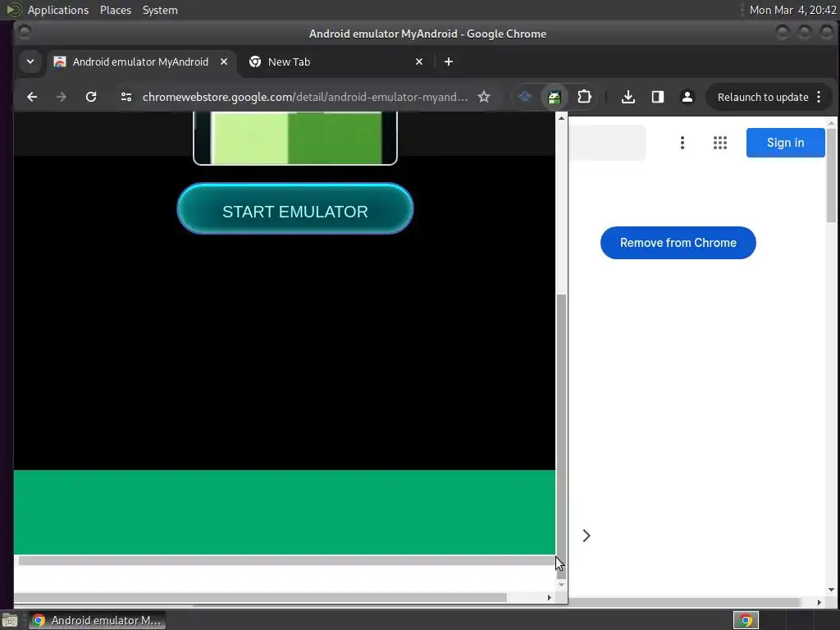Open Chrome profile icon
The image size is (840, 630).
(687, 97)
